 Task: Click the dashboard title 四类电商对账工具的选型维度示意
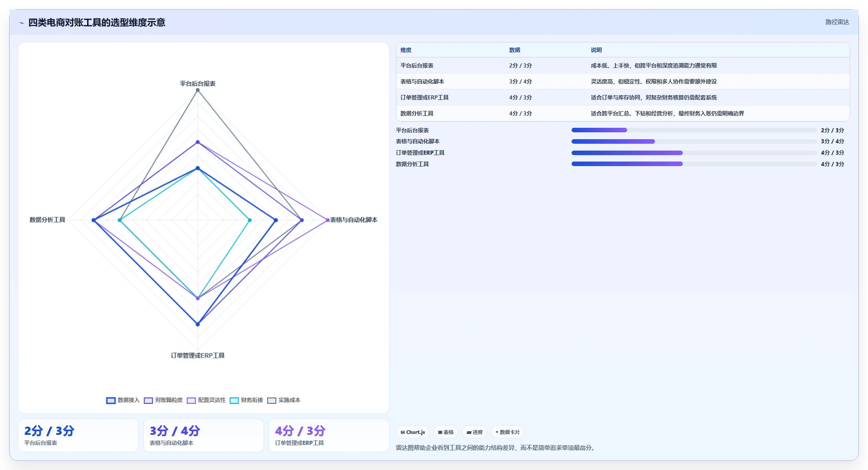(97, 22)
